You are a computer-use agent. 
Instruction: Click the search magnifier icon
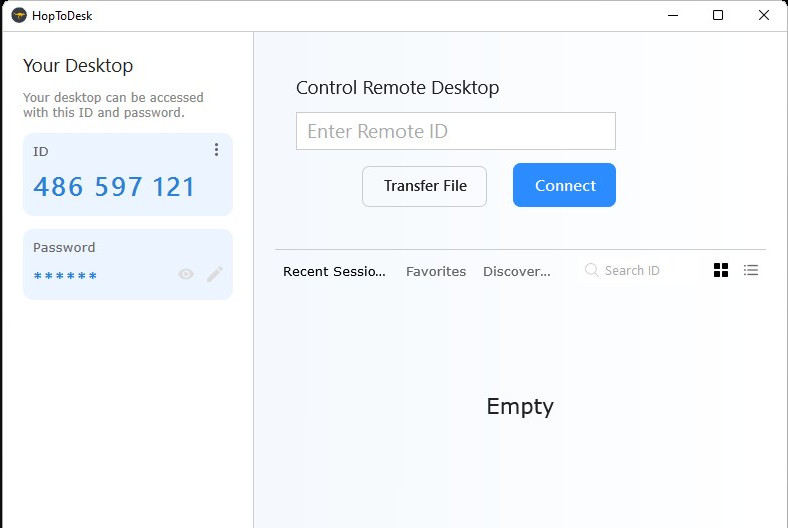(x=592, y=270)
